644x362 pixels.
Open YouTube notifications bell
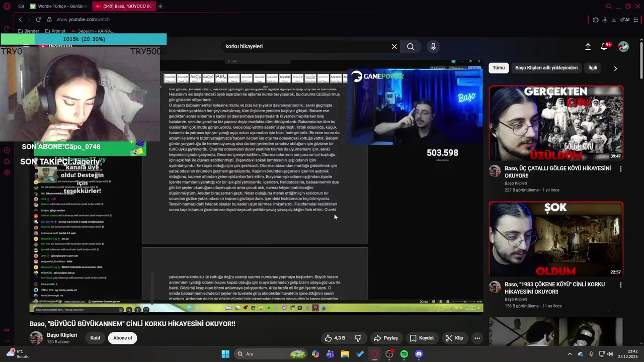click(605, 46)
